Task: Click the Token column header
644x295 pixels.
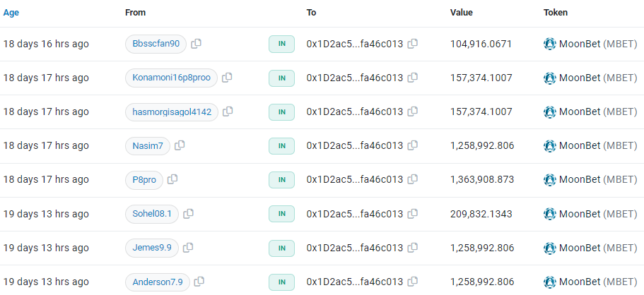Action: coord(556,13)
